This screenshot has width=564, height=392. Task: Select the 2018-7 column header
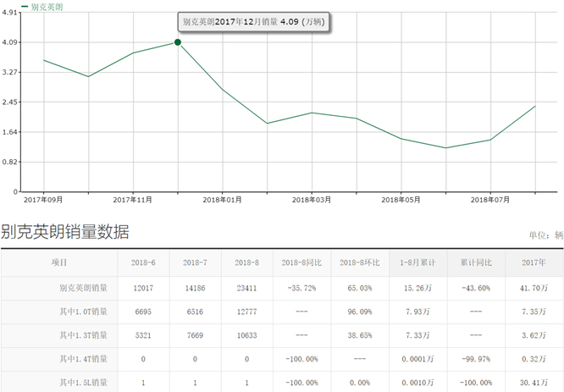pos(195,263)
